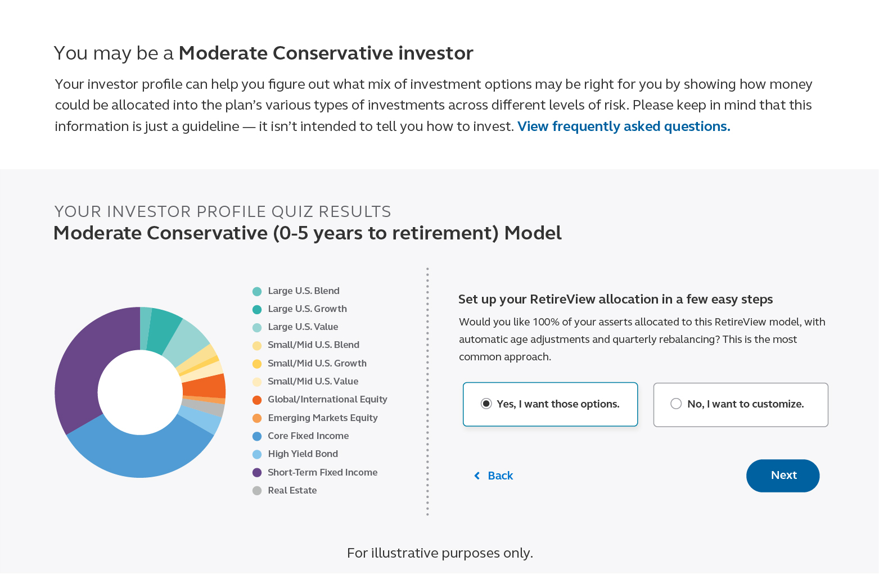Select 'Yes, I want those options' radio button

coord(485,403)
